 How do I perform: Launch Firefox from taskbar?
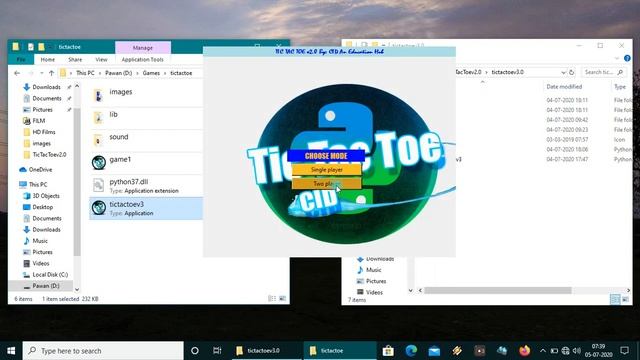tap(524, 351)
